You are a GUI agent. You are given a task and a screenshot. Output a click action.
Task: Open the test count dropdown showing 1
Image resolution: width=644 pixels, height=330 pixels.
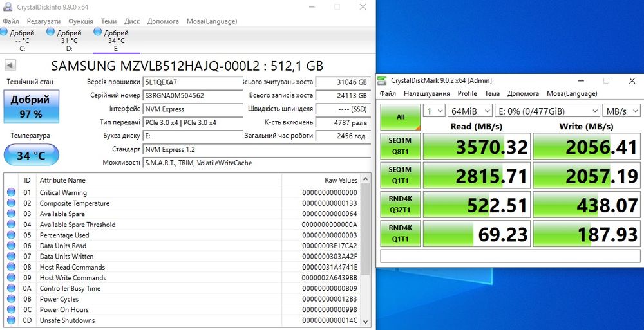pyautogui.click(x=434, y=111)
